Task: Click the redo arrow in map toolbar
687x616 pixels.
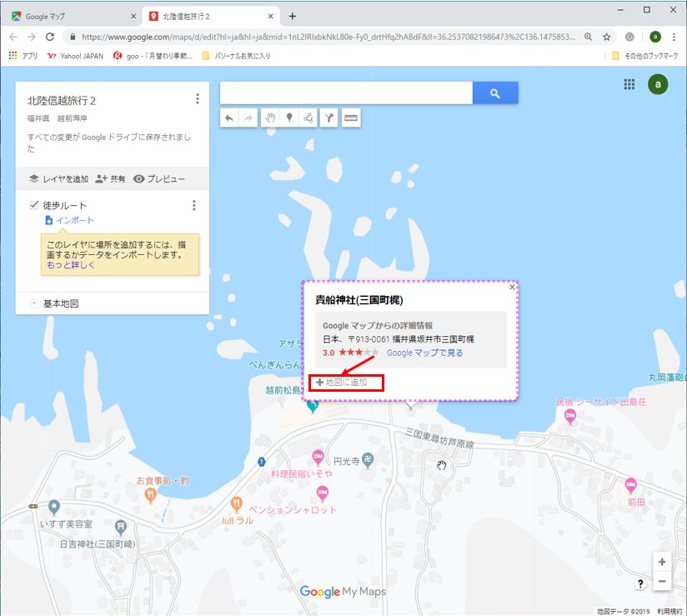Action: point(248,118)
